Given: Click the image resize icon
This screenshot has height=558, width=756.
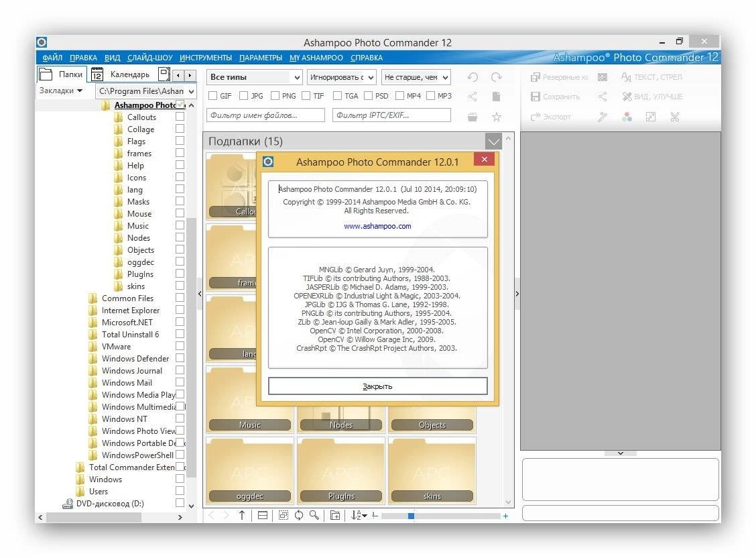Looking at the screenshot, I should (650, 117).
